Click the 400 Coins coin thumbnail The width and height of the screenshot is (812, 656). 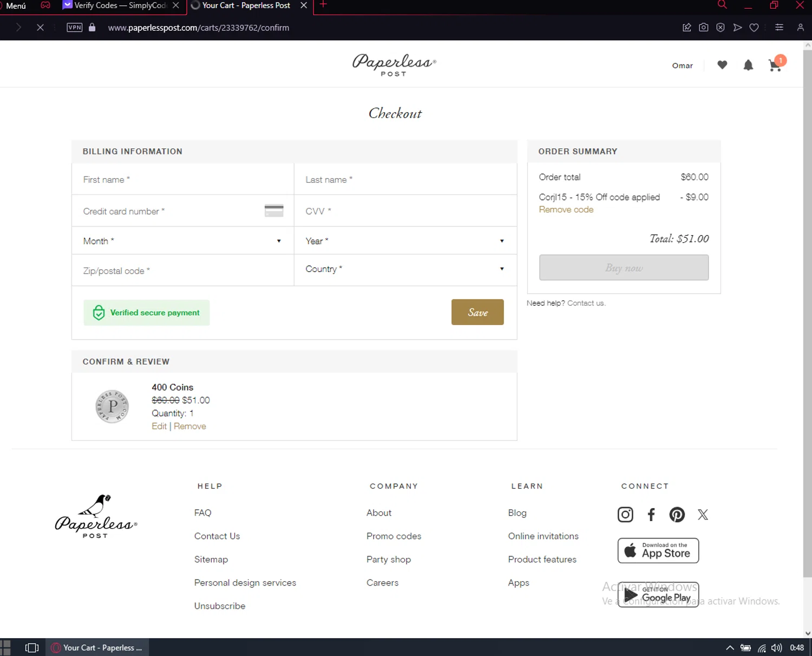112,406
